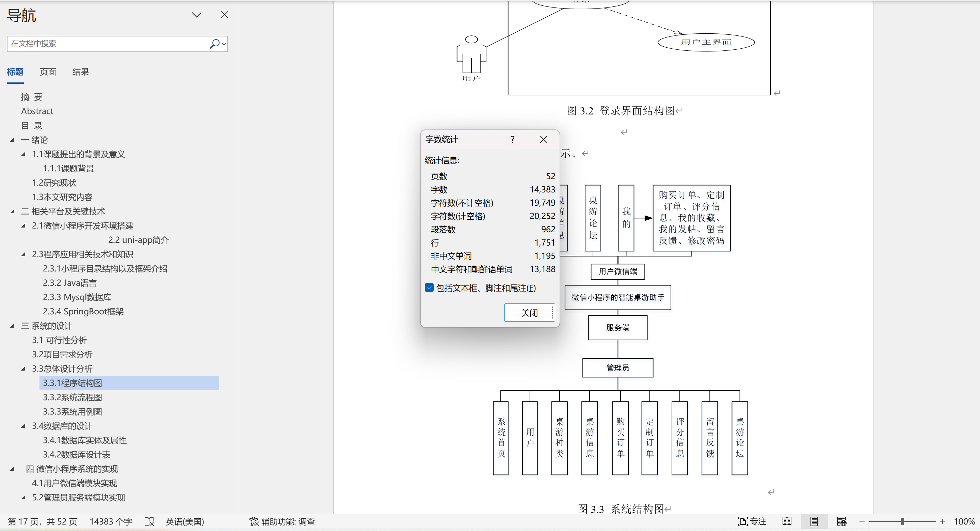Viewport: 980px width, 531px height.
Task: Open the navigation pane options chevron
Action: tap(196, 15)
